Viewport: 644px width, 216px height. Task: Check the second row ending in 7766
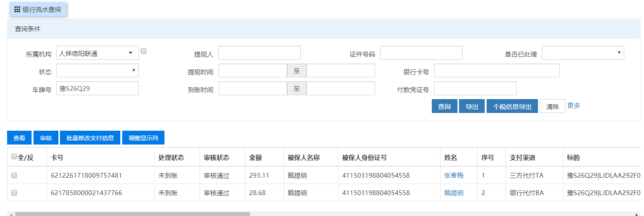pyautogui.click(x=14, y=193)
